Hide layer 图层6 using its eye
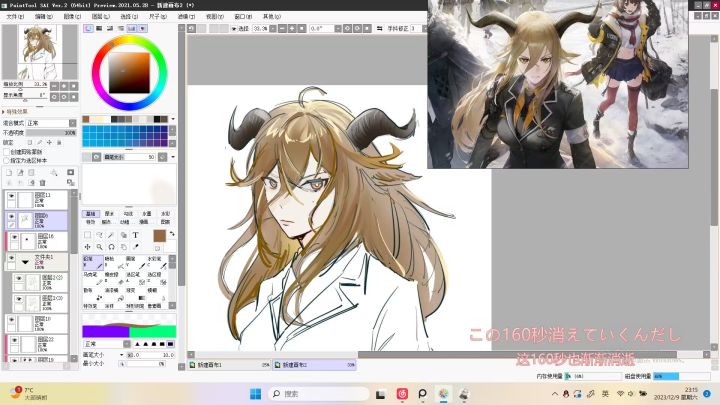The height and width of the screenshot is (405, 720). tap(11, 216)
